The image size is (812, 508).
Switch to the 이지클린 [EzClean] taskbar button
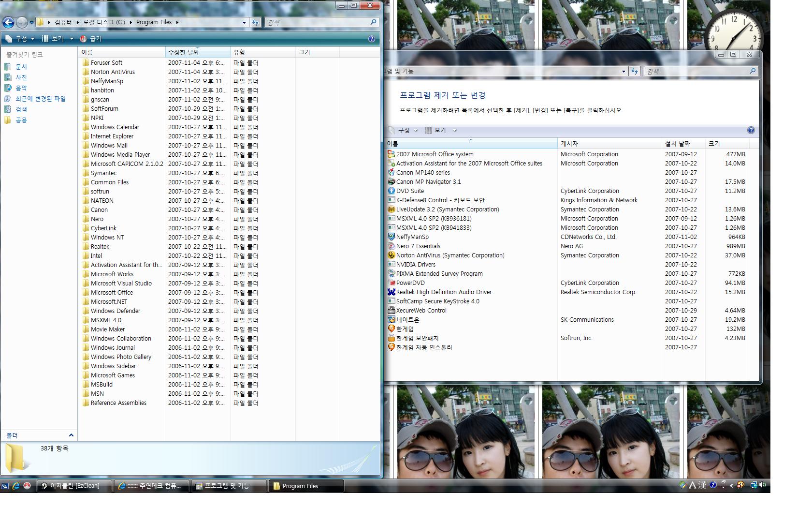point(74,486)
